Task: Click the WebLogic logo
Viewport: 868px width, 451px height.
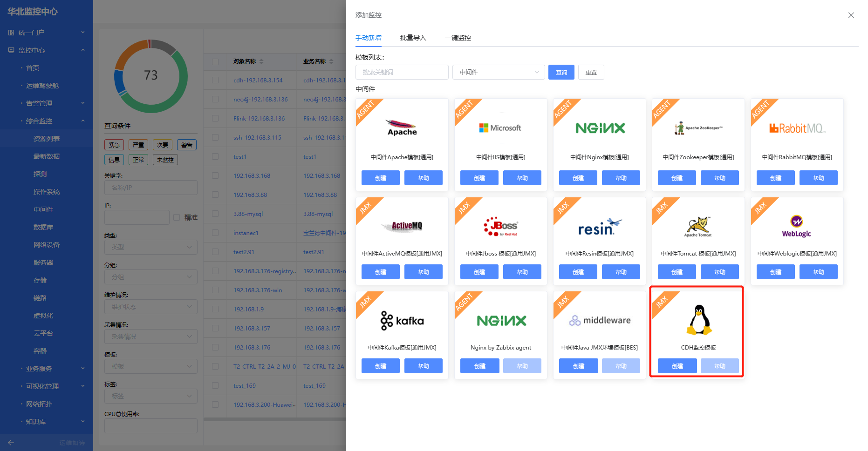Action: click(797, 226)
